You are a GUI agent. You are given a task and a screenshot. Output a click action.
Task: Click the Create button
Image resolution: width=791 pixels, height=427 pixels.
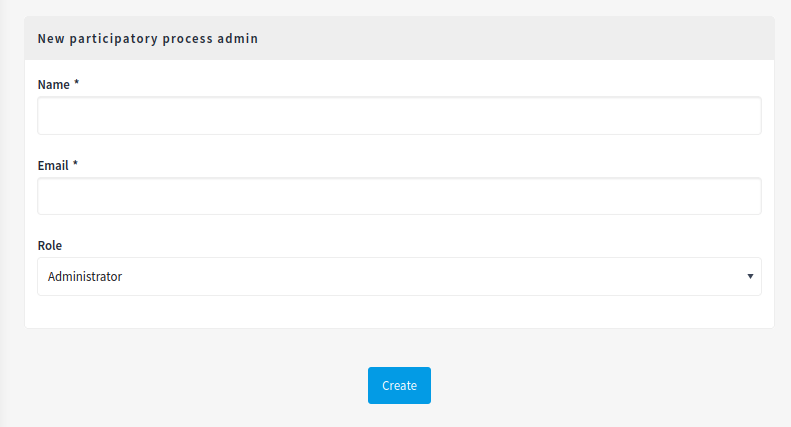click(399, 386)
